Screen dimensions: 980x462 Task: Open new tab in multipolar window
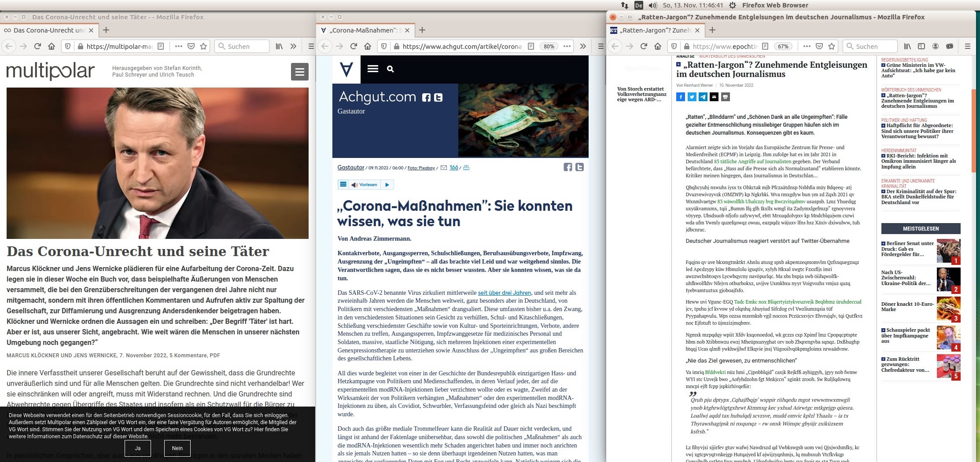point(106,30)
